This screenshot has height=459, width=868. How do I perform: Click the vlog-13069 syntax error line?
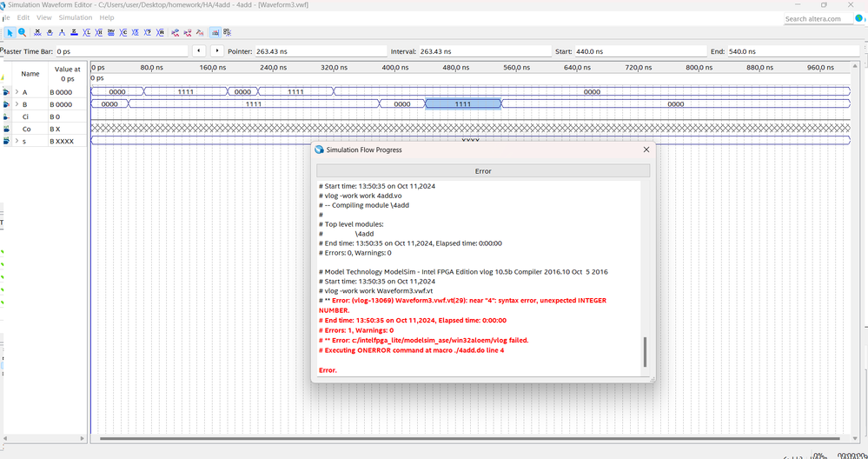tap(463, 305)
